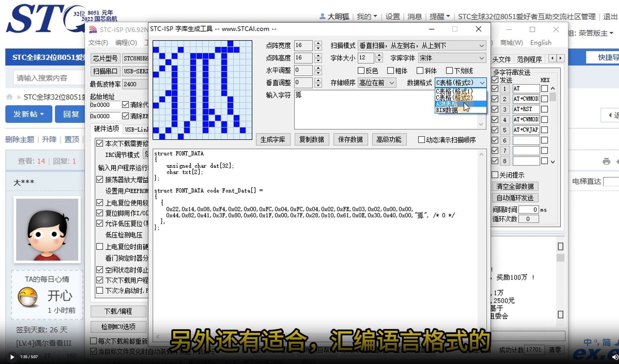Toggle the video volume speaker icon

615,357
